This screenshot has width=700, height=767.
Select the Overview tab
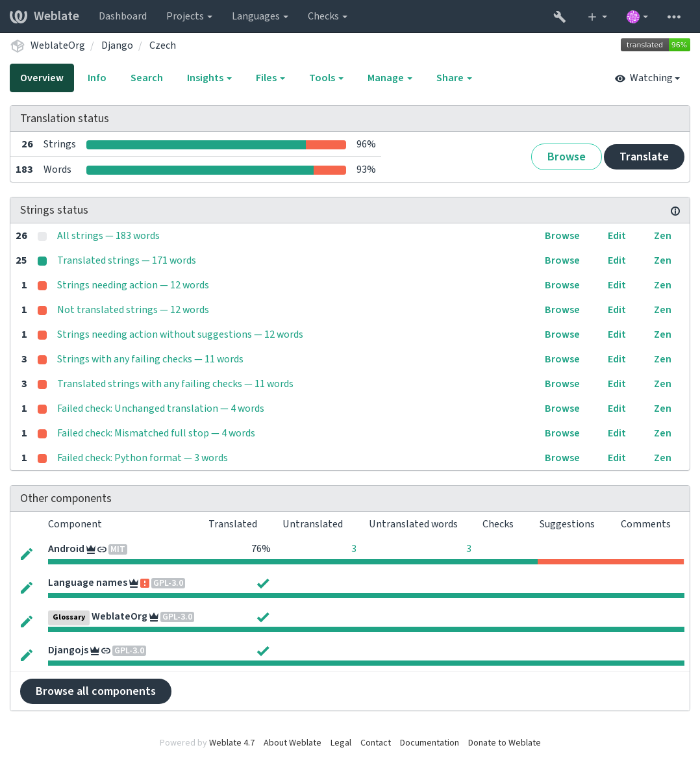pos(42,79)
